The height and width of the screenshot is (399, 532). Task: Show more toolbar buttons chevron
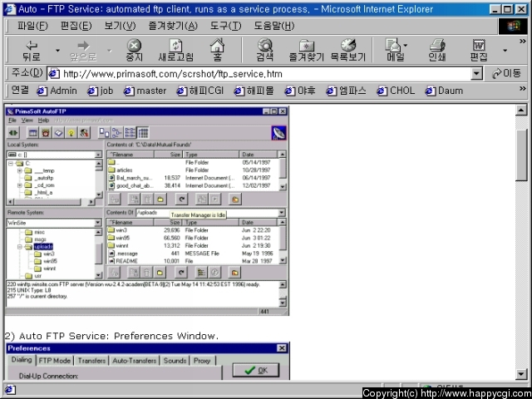point(523,42)
